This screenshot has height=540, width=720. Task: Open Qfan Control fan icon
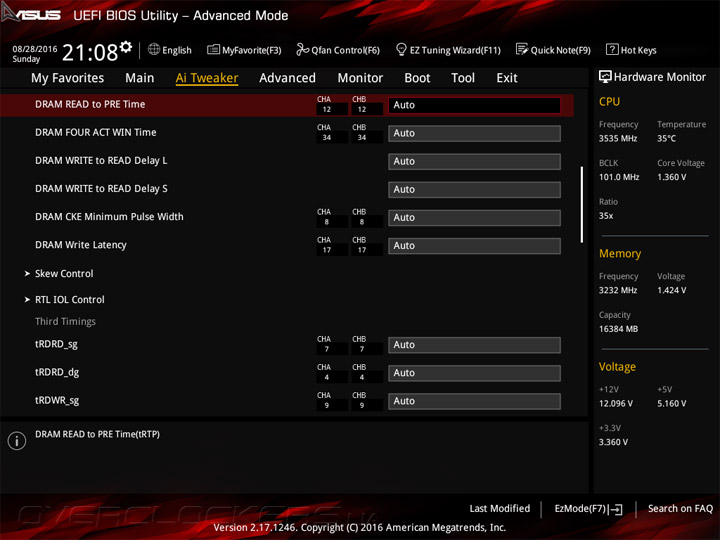(302, 49)
